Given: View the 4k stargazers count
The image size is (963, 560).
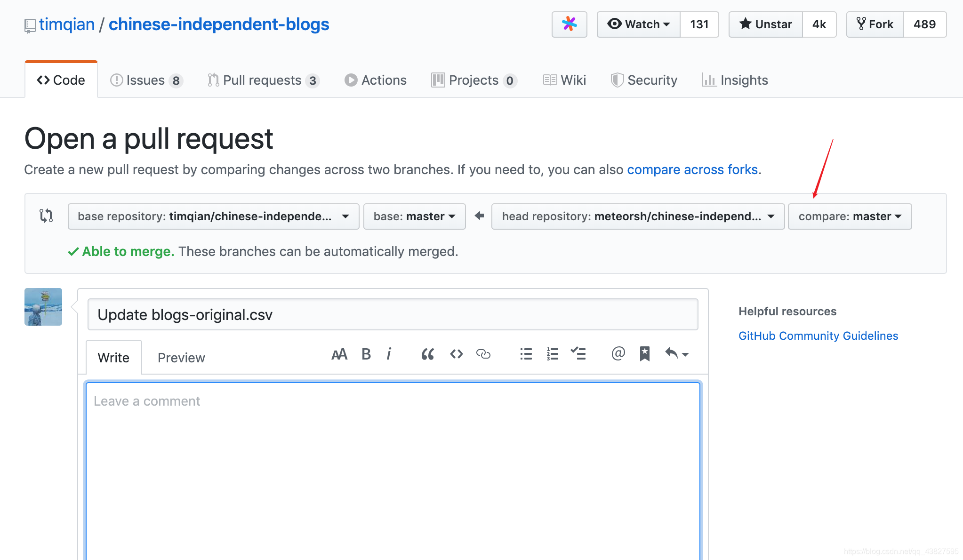Looking at the screenshot, I should 819,24.
